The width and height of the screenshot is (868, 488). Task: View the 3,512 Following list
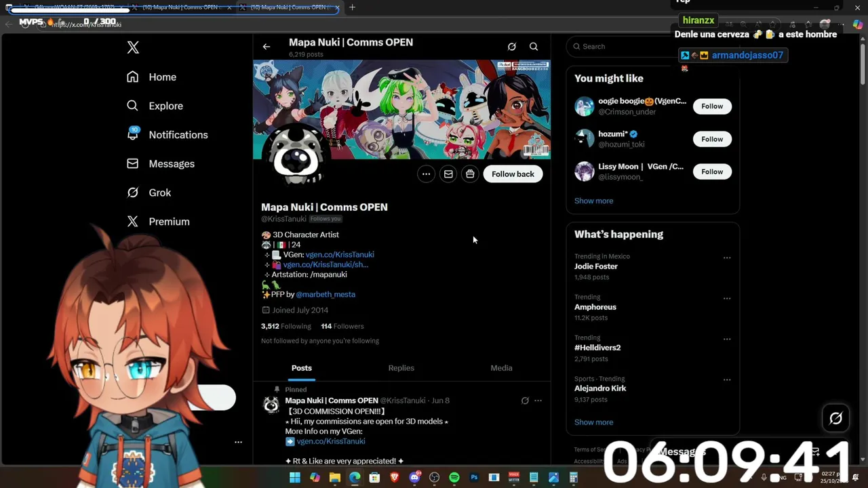click(x=286, y=327)
